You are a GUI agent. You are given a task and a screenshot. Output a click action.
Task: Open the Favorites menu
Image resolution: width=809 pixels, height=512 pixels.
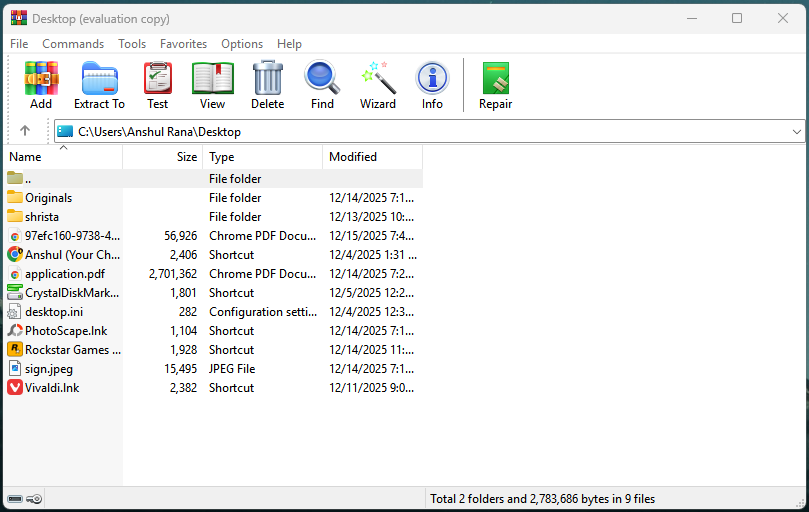point(183,44)
